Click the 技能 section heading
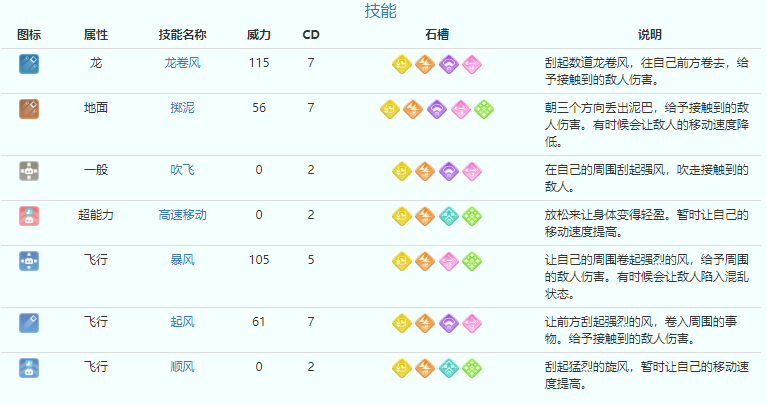This screenshot has height=404, width=767. coord(380,12)
